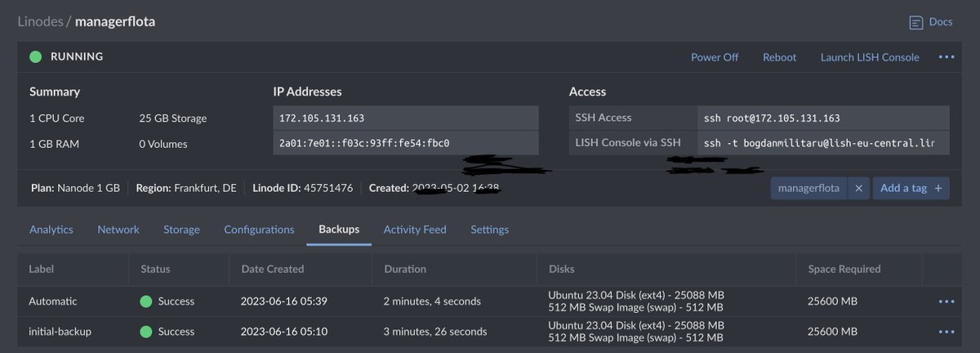Click the initial-backup label
The height and width of the screenshot is (353, 980).
60,332
